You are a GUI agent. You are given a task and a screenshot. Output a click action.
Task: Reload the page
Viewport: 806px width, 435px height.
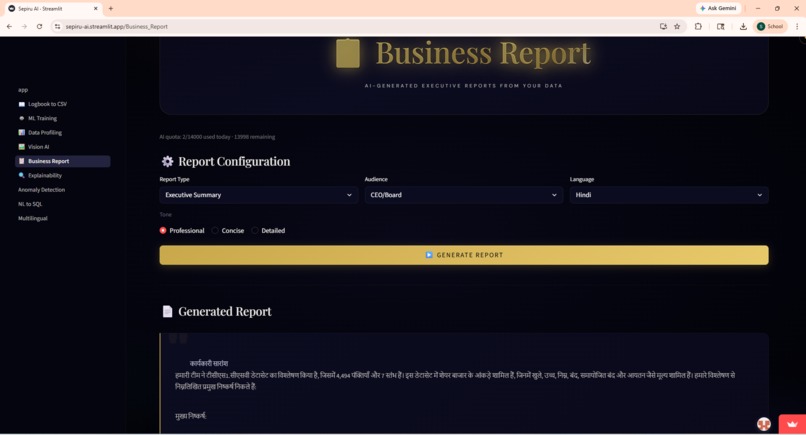click(x=39, y=26)
